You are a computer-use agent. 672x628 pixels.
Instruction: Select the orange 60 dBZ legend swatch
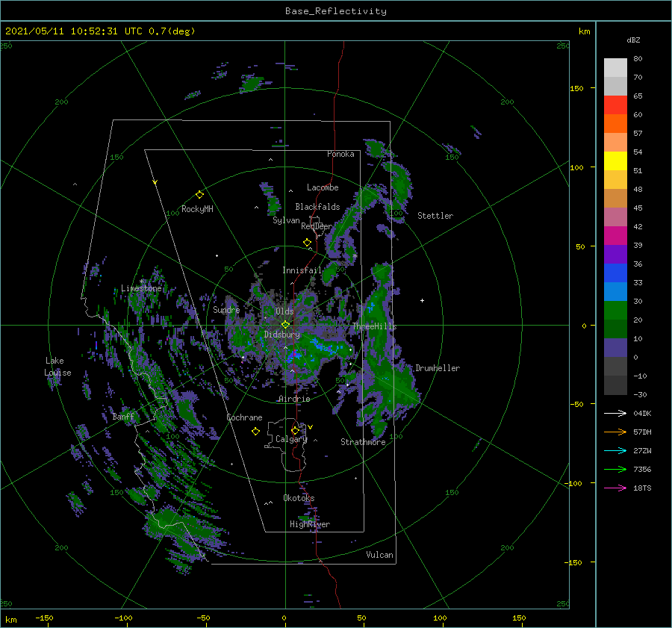point(615,123)
